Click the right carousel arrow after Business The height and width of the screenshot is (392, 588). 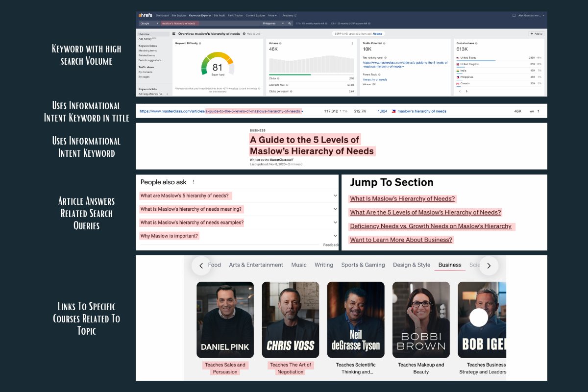pos(489,266)
